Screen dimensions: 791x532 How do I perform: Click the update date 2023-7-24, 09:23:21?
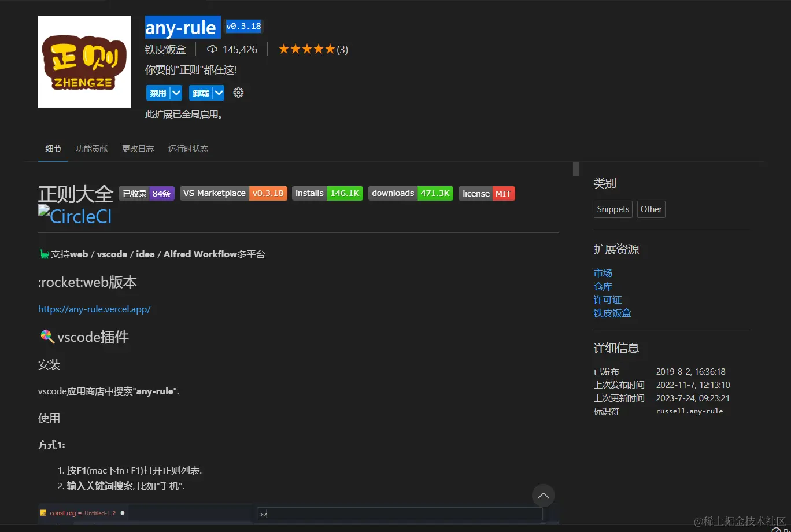(693, 398)
